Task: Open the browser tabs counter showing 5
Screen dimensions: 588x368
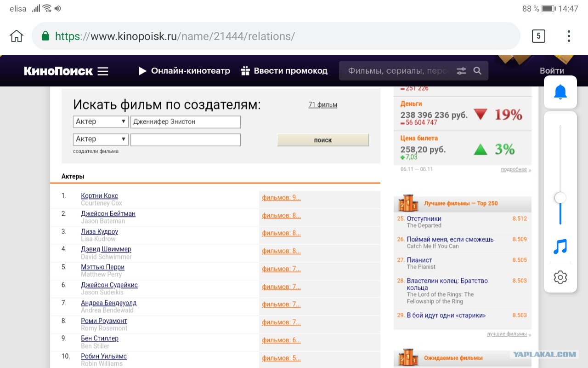Action: (x=538, y=36)
